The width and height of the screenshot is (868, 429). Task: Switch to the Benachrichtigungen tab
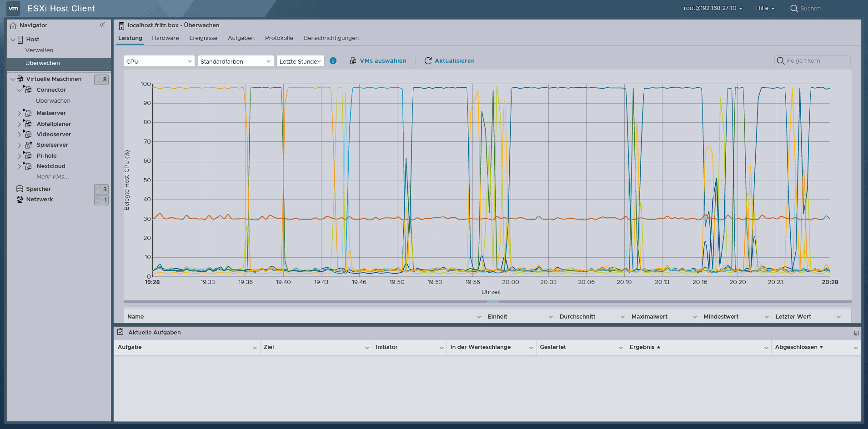(x=331, y=38)
